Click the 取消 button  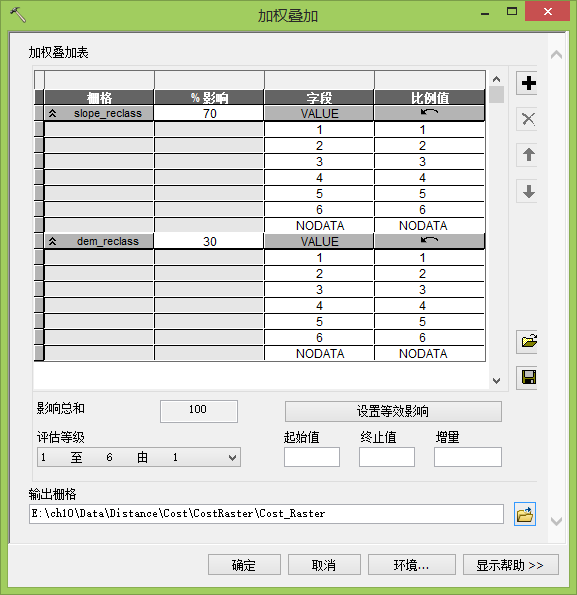coord(324,565)
